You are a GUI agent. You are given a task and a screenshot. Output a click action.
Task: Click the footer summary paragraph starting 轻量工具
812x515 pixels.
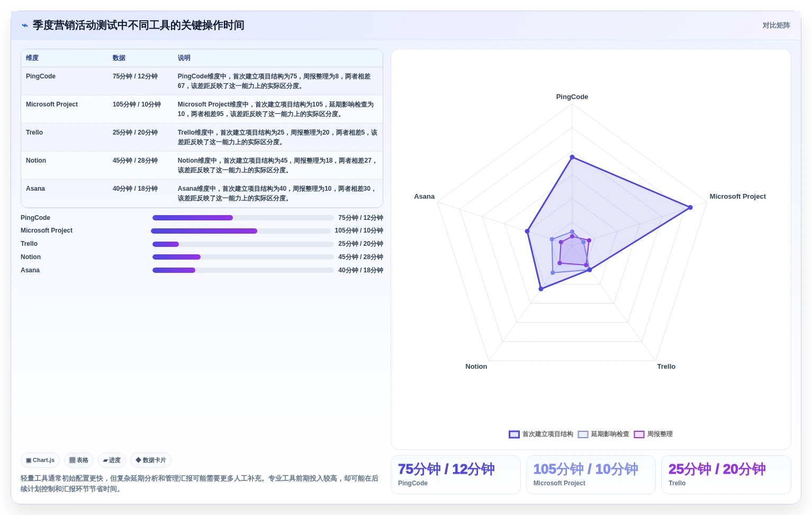(x=200, y=484)
